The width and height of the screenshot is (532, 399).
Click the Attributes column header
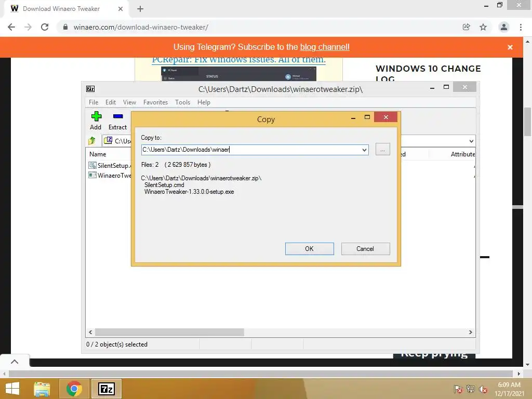[462, 154]
